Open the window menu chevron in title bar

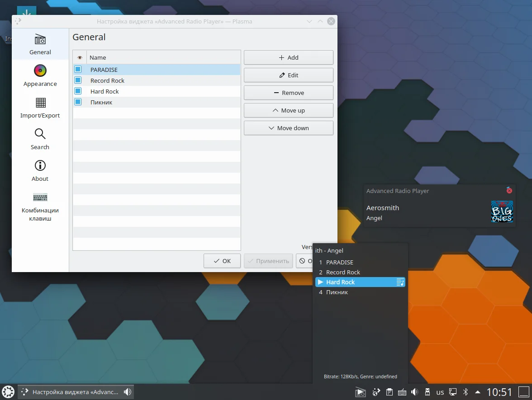309,21
